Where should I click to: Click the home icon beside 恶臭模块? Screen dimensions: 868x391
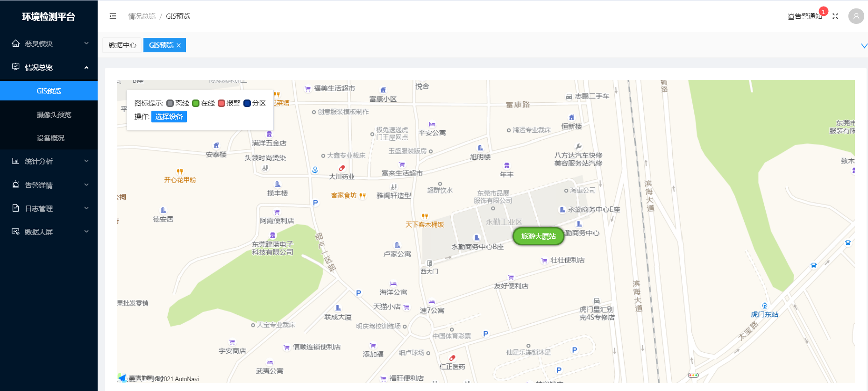(16, 43)
